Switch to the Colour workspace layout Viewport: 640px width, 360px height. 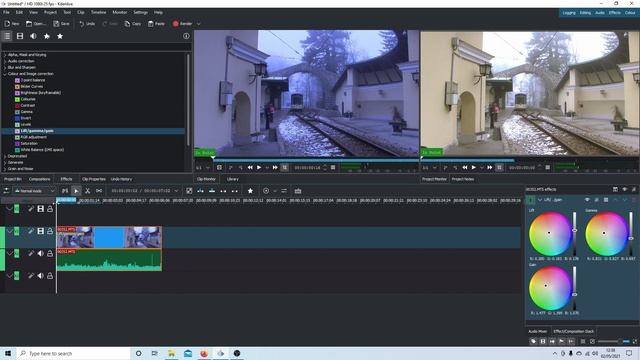click(630, 13)
